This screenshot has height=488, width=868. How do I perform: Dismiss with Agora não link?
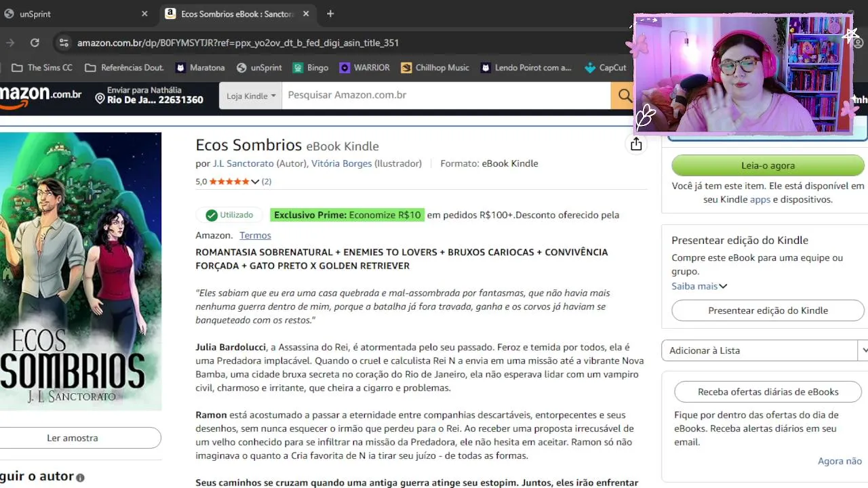840,461
